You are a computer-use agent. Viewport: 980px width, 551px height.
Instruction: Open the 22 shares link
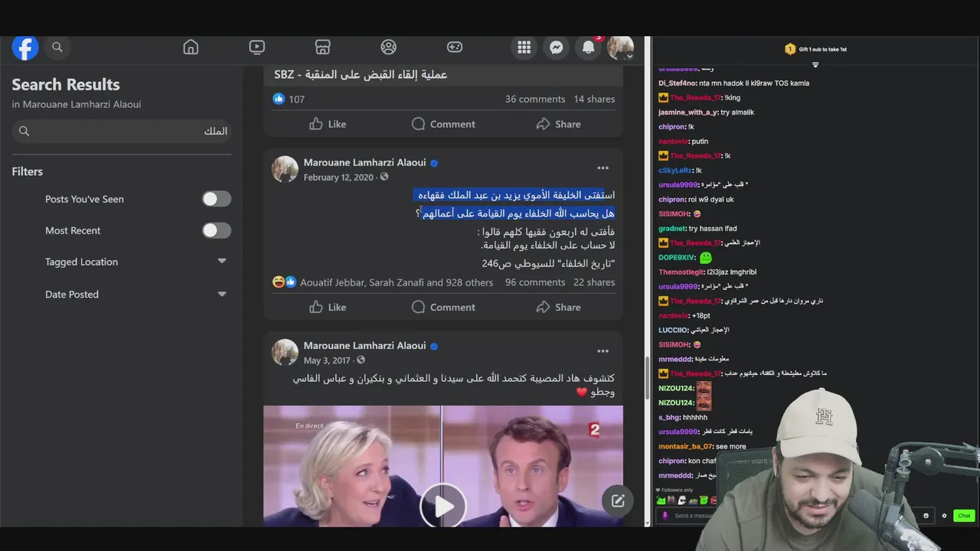pos(594,282)
